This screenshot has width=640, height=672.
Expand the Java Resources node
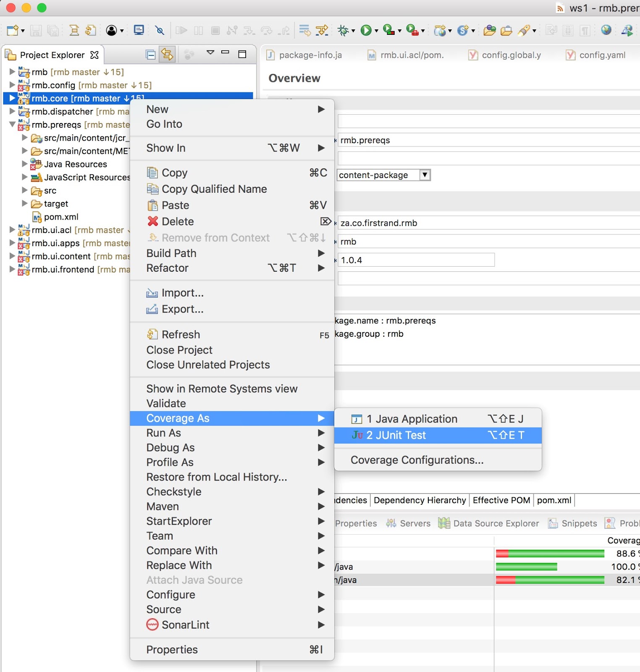click(25, 164)
